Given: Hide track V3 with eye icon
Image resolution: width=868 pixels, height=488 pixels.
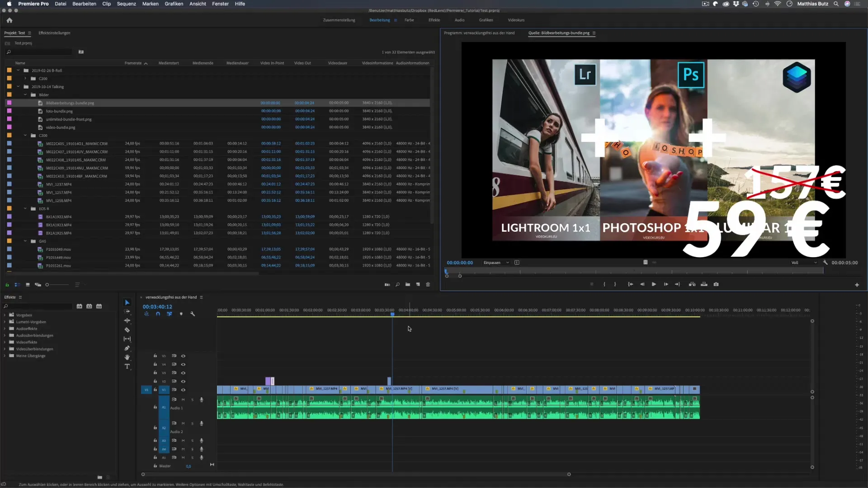Looking at the screenshot, I should point(183,373).
